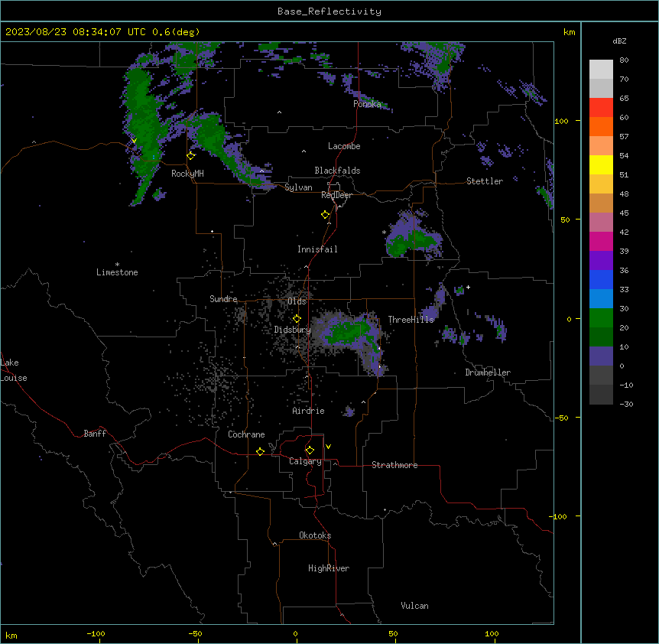Select the bright green 20–30 dBZ legend swatch
The image size is (659, 644).
(601, 318)
